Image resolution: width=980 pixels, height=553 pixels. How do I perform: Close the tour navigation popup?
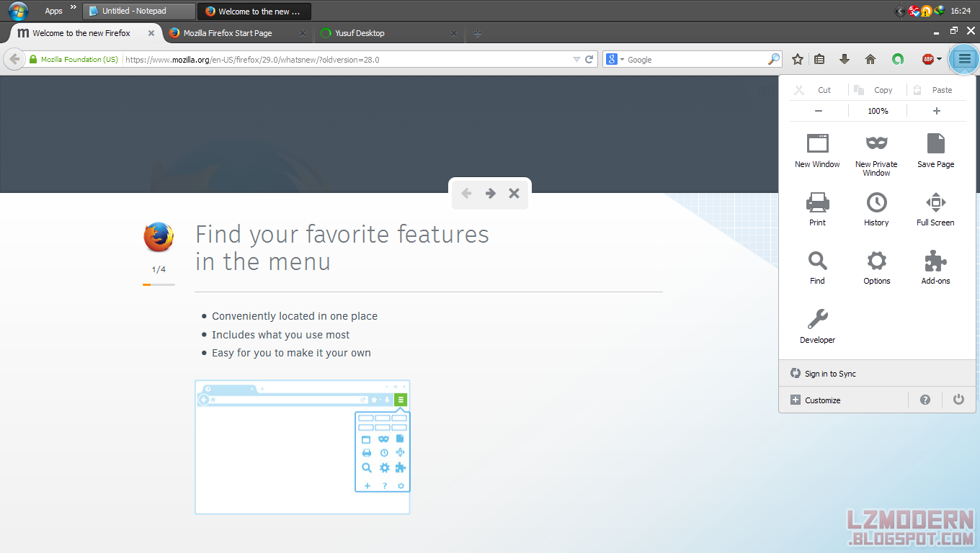pyautogui.click(x=514, y=193)
